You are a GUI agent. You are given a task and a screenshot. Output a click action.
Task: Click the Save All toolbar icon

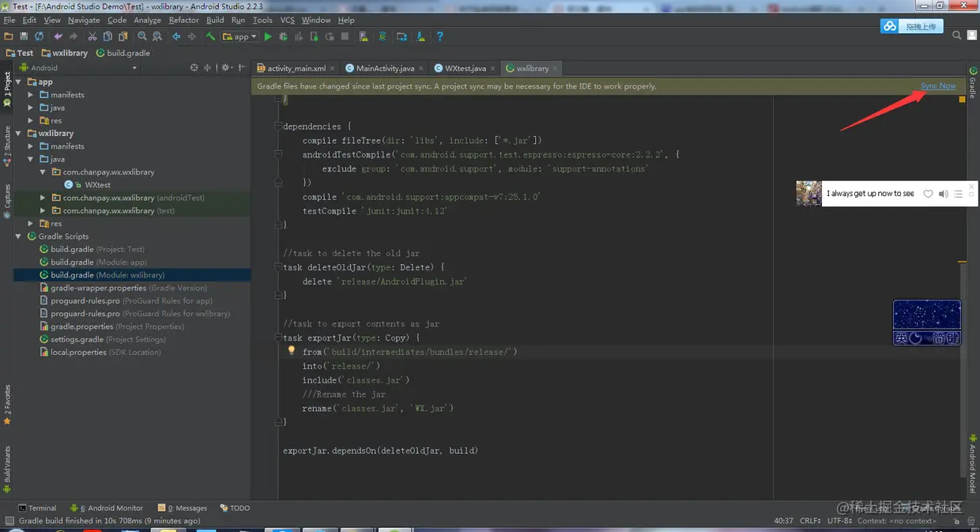click(x=24, y=36)
